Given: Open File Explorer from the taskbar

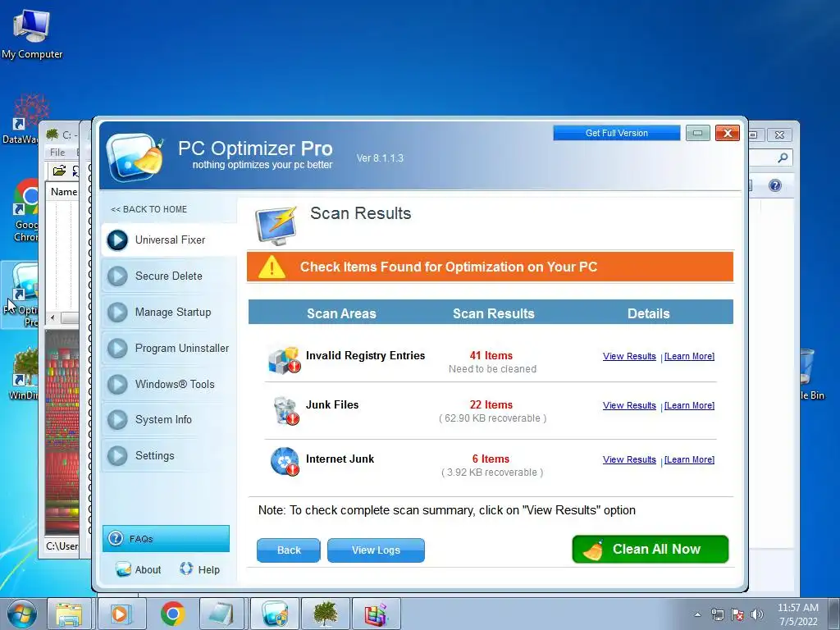Looking at the screenshot, I should pyautogui.click(x=69, y=614).
